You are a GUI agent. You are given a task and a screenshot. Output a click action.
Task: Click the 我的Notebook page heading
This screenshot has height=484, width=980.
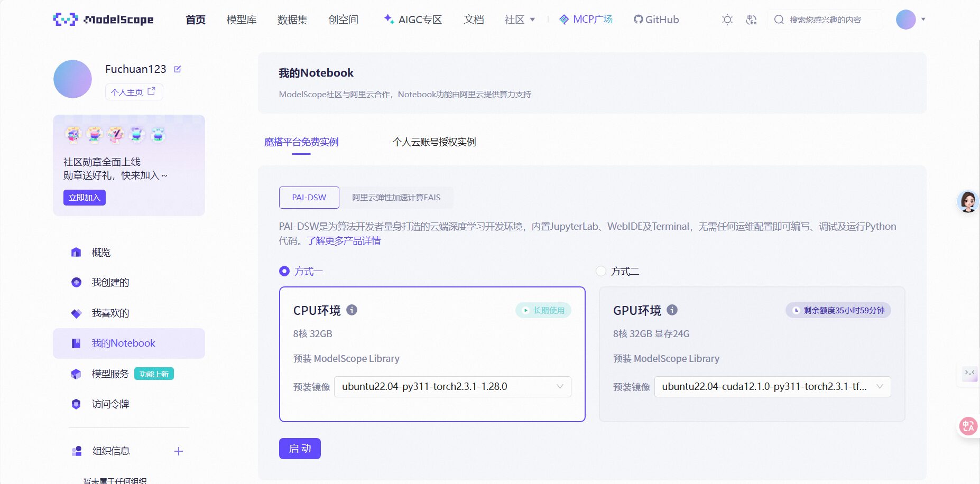tap(316, 73)
